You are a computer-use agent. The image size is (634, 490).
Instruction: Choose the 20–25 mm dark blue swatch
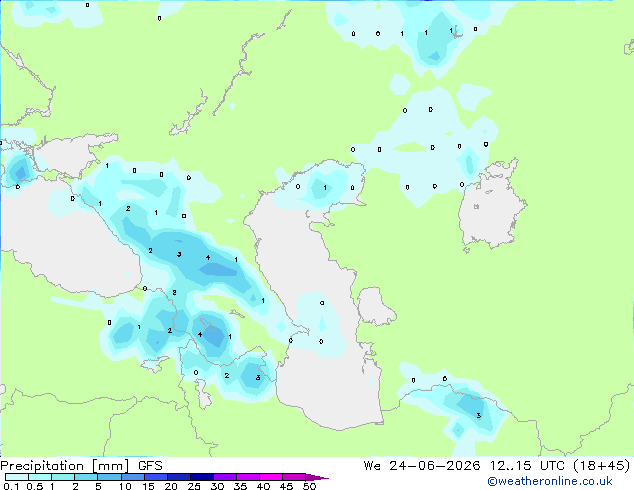178,477
